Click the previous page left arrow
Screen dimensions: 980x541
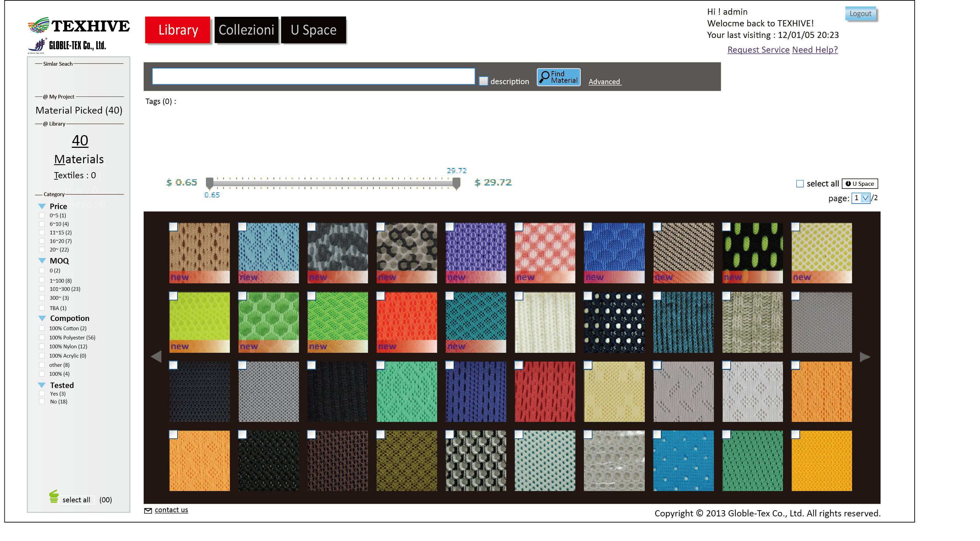pos(156,357)
